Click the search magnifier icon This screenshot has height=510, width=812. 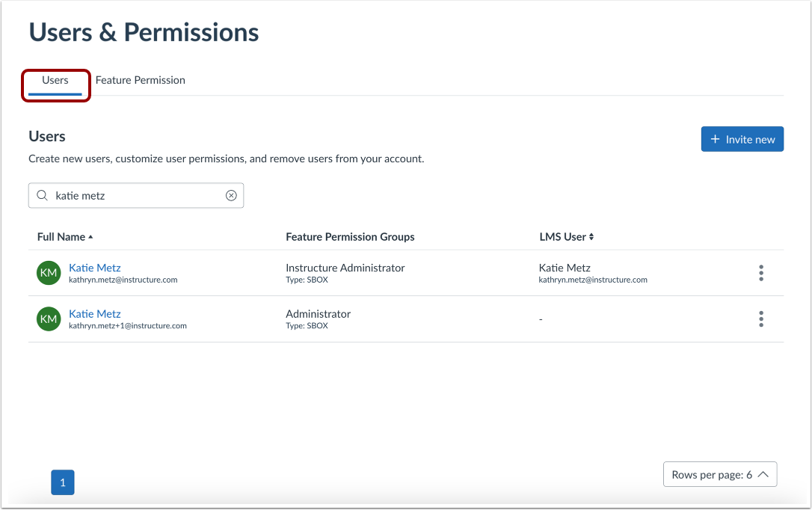point(42,195)
